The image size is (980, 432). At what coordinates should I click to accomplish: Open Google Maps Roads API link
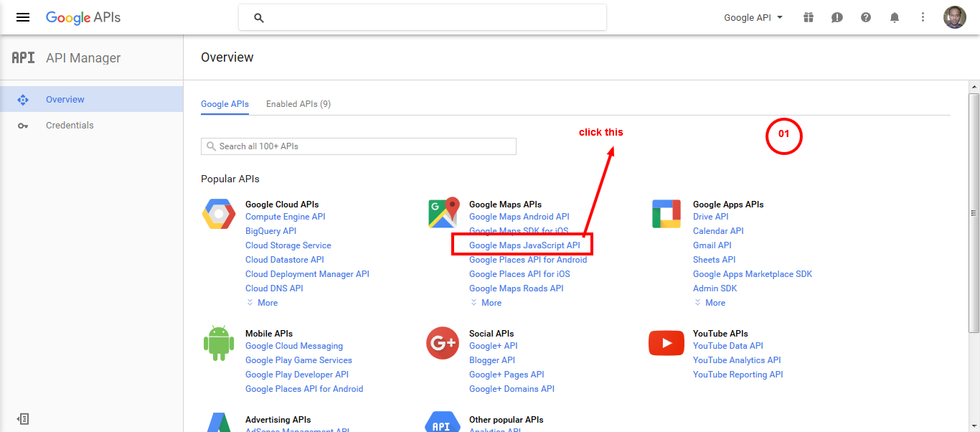click(517, 288)
